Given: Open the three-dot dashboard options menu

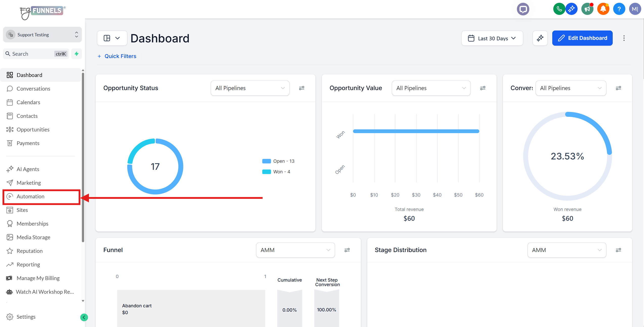Looking at the screenshot, I should pyautogui.click(x=624, y=38).
